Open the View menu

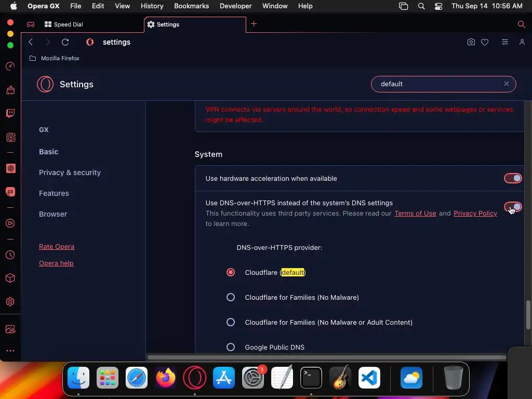[122, 6]
